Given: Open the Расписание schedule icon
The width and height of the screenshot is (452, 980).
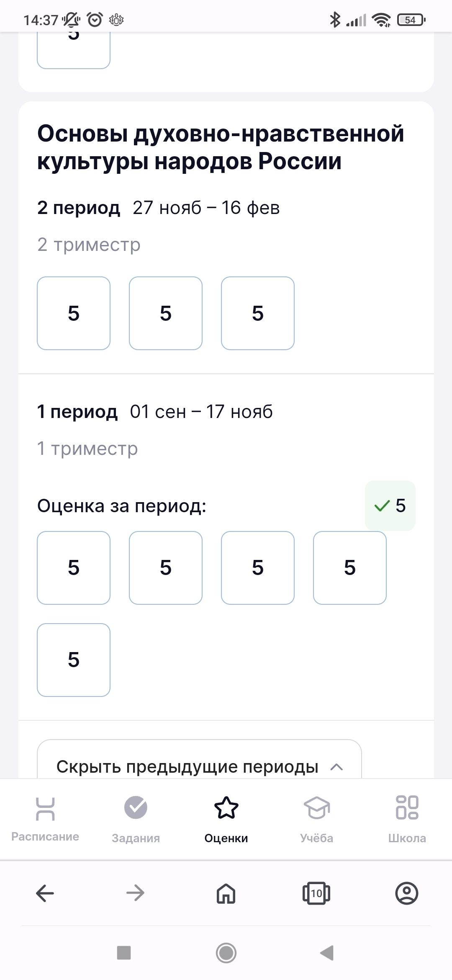Looking at the screenshot, I should click(x=45, y=808).
